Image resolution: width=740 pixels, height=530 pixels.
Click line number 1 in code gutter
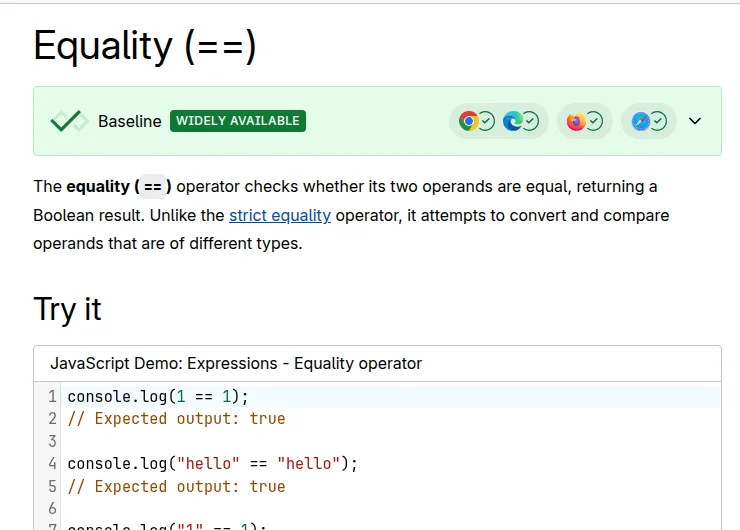pos(52,396)
